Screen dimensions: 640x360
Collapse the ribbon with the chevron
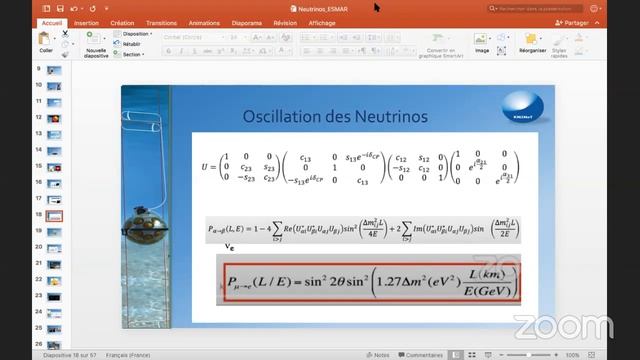pos(597,23)
